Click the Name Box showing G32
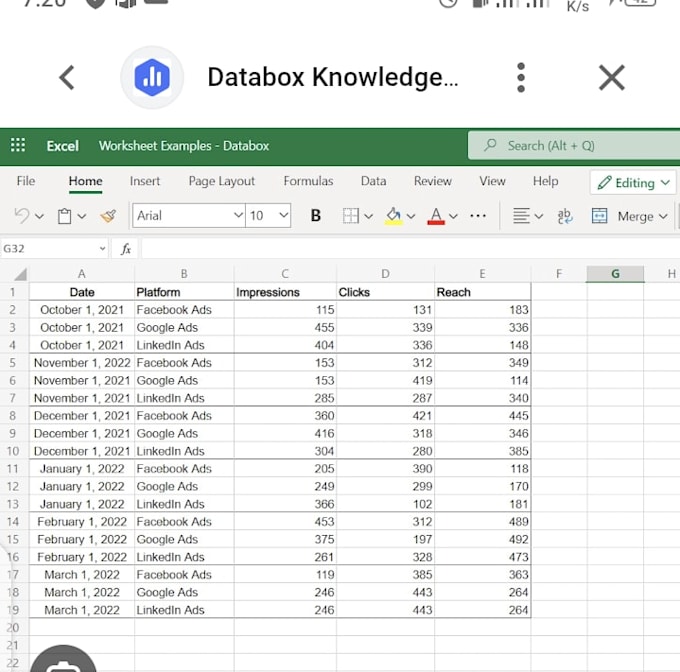Image resolution: width=680 pixels, height=672 pixels. [x=54, y=248]
